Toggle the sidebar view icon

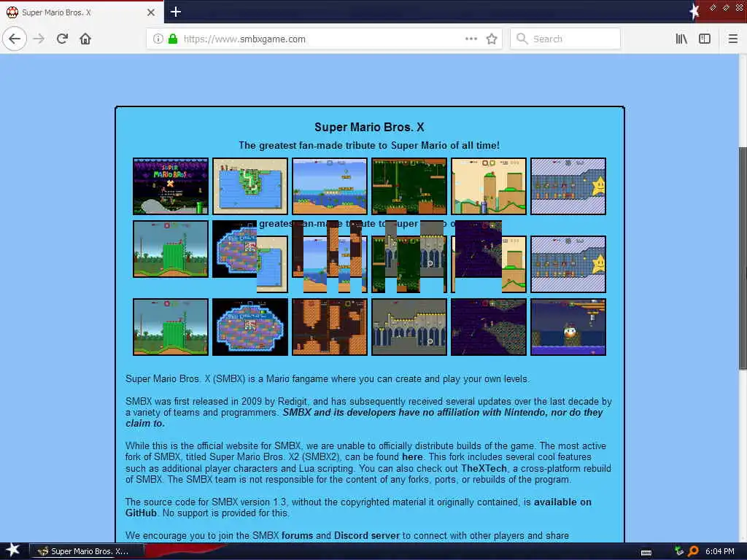pyautogui.click(x=705, y=39)
